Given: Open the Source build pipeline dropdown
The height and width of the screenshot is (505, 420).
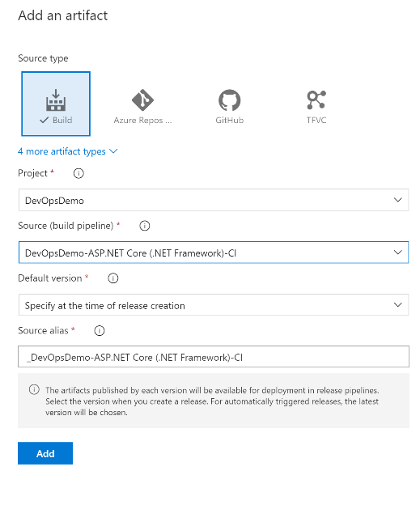Looking at the screenshot, I should coord(214,252).
